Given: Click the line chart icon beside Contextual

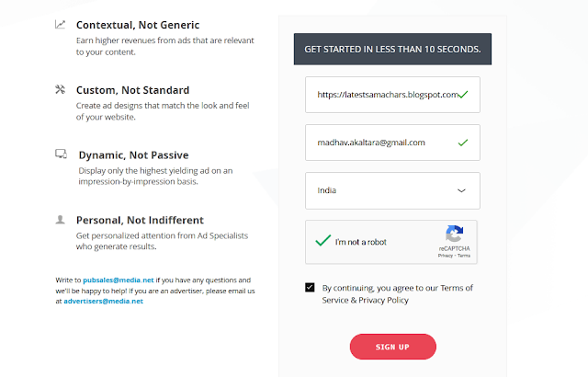Looking at the screenshot, I should click(x=60, y=25).
